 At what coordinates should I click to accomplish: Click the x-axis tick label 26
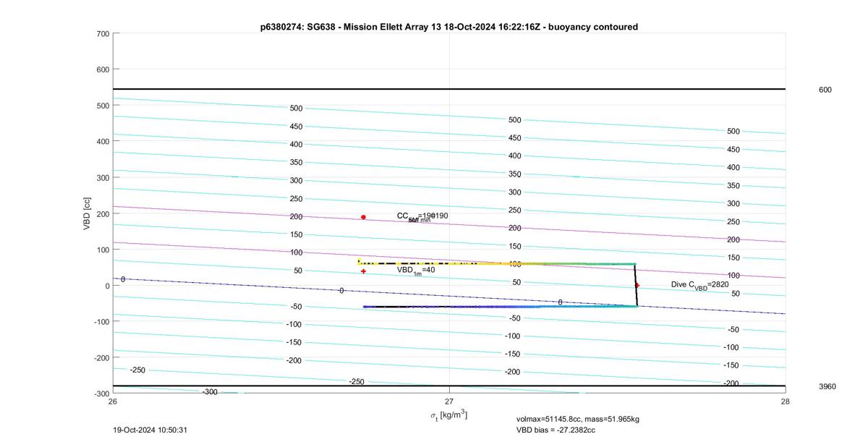click(113, 401)
